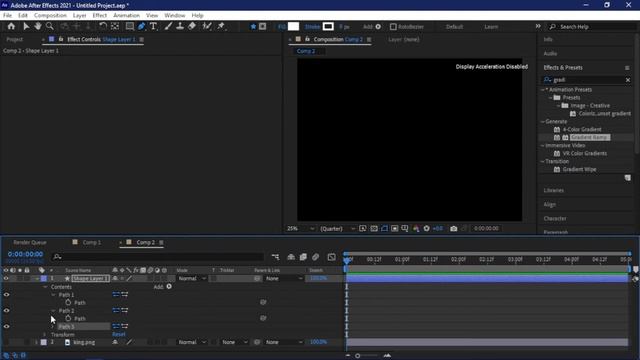The height and width of the screenshot is (360, 640).
Task: Create new bin icon in Effects panel
Action: click(x=627, y=178)
